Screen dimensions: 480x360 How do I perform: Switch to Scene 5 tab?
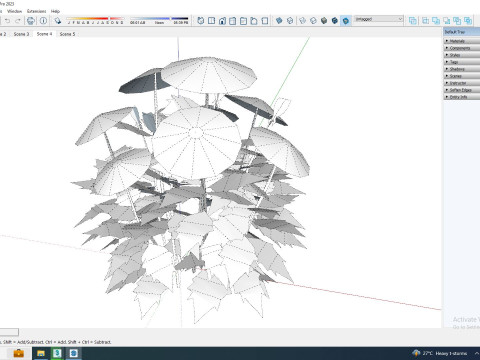pyautogui.click(x=67, y=34)
